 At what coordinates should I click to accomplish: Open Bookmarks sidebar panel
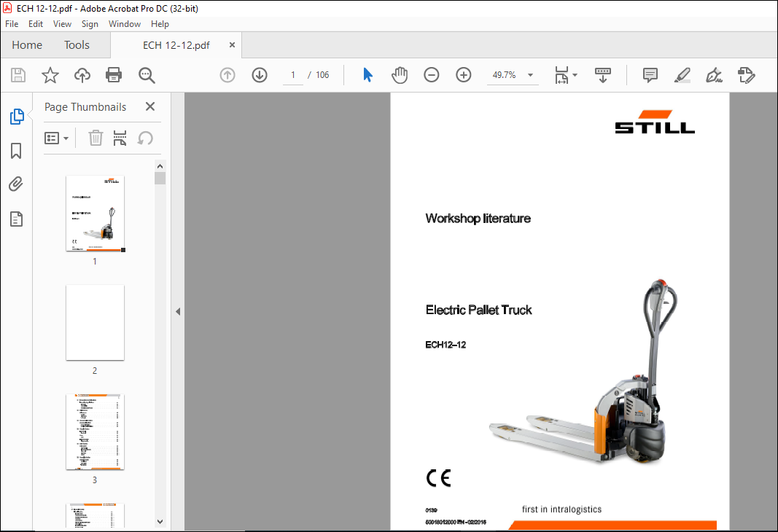point(16,151)
